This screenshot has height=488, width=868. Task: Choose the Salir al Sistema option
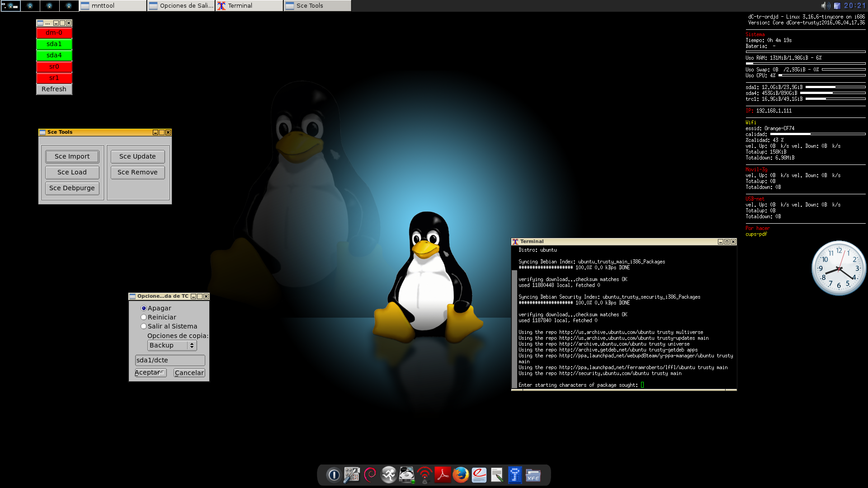(144, 326)
